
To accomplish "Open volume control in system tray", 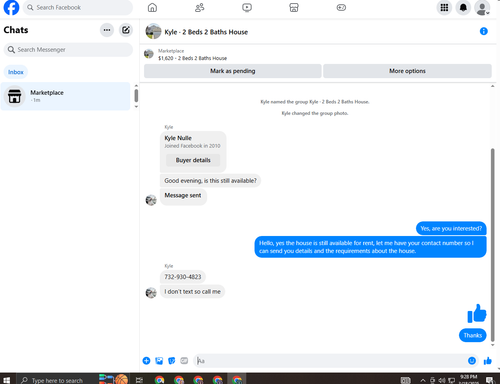I will (x=442, y=380).
